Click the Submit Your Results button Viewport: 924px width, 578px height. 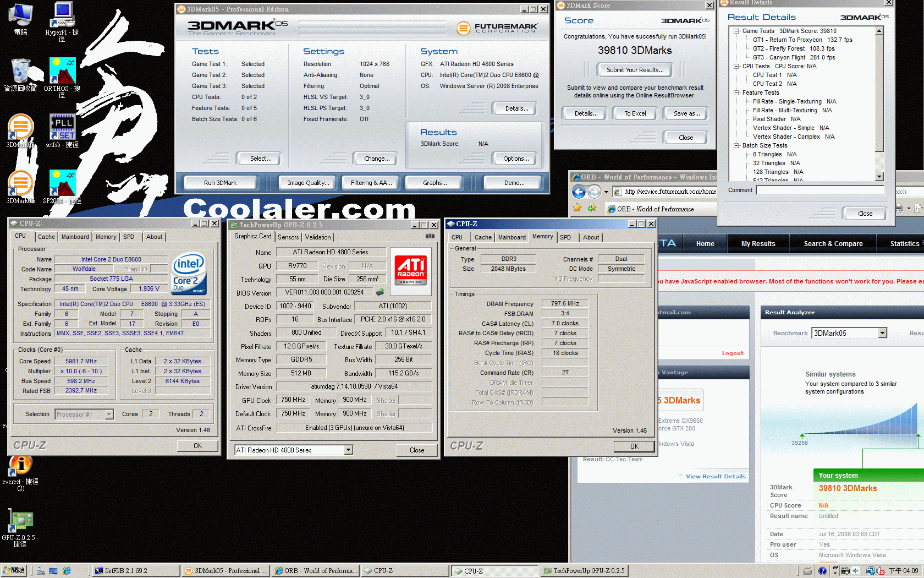(635, 70)
